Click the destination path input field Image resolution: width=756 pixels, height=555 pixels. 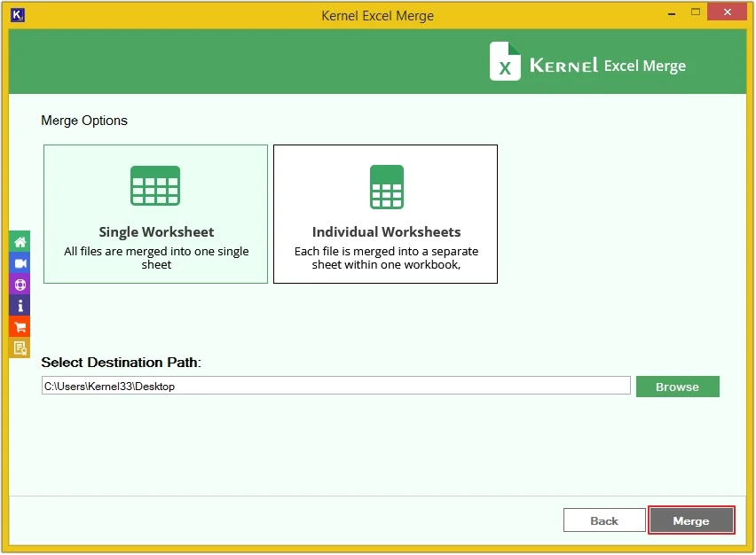pos(336,386)
